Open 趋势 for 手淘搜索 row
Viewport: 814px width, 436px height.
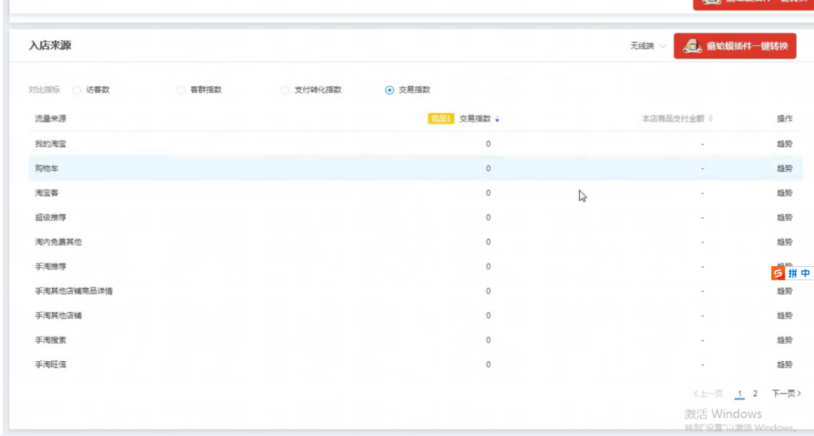tap(784, 340)
